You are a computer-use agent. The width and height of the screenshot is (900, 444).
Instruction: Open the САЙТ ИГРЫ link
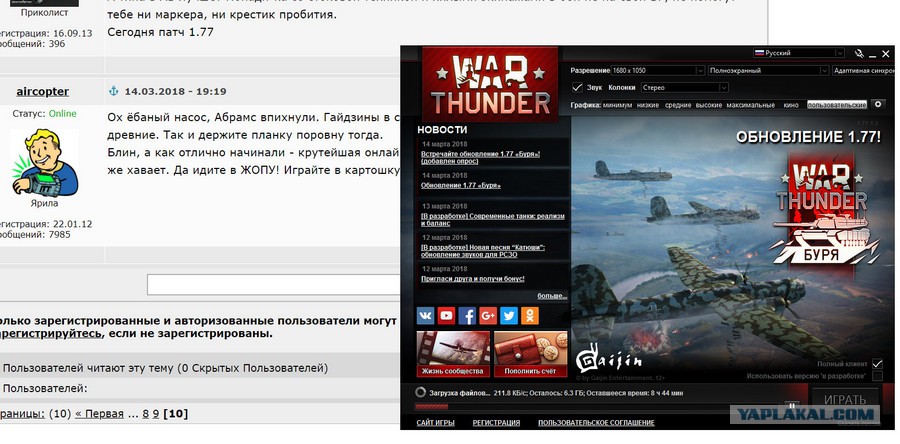pyautogui.click(x=436, y=423)
